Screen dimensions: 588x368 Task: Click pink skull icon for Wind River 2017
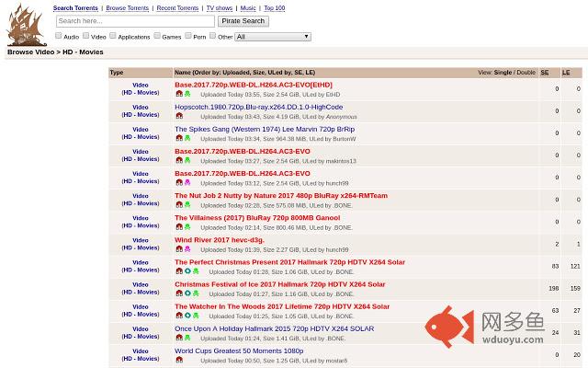click(187, 249)
